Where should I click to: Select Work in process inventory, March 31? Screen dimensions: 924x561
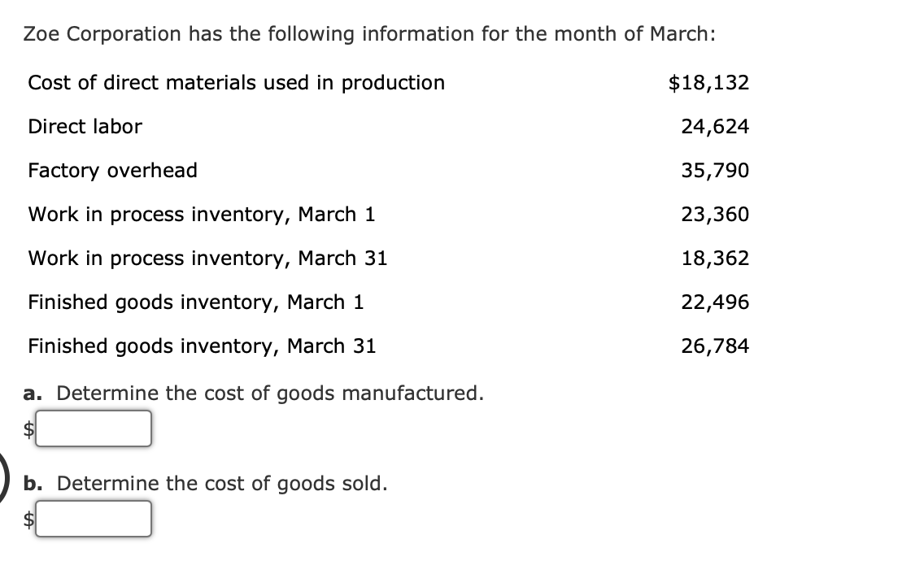207,258
